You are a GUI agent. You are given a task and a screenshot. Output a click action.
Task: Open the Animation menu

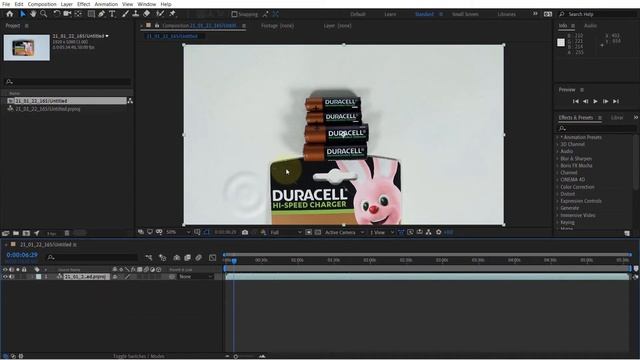tap(106, 4)
